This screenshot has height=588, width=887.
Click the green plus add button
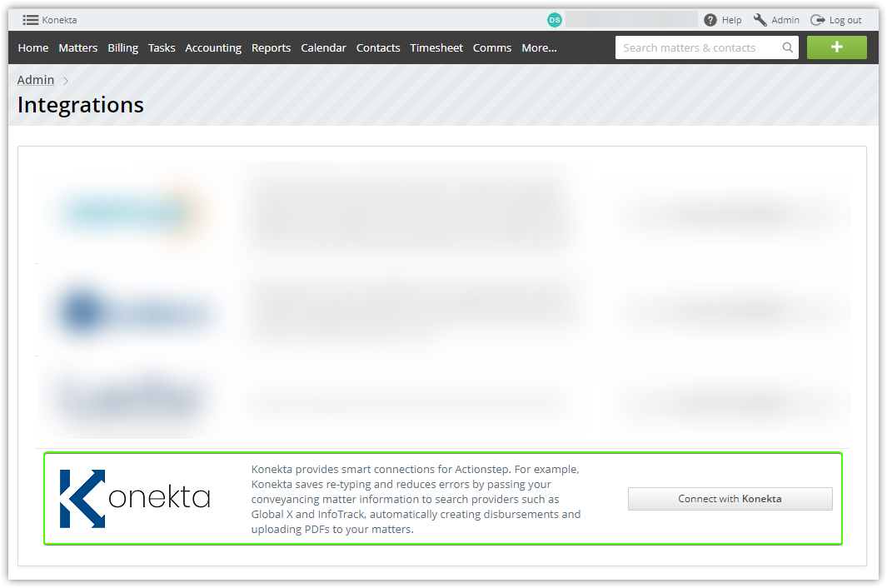(x=837, y=47)
